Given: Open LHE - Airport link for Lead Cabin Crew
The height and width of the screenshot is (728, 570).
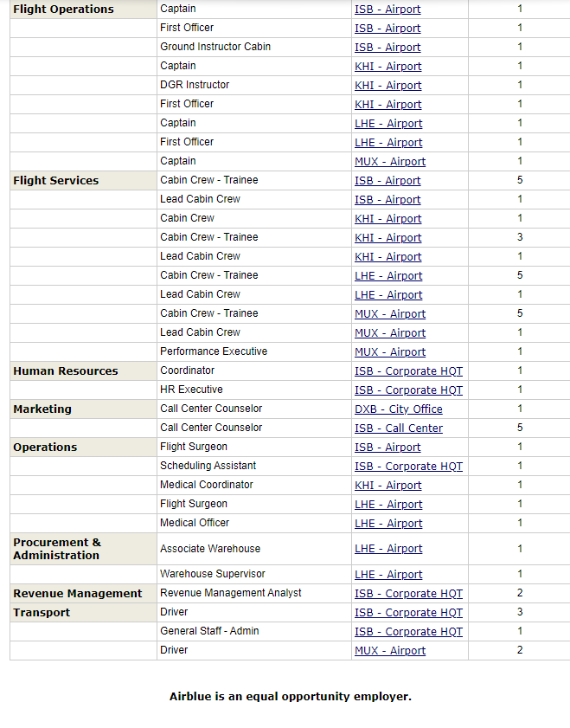Looking at the screenshot, I should pyautogui.click(x=388, y=295).
